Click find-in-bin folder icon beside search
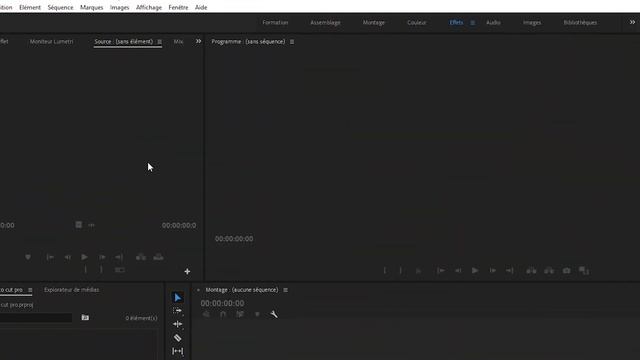Viewport: 640px width, 360px height. [85, 318]
